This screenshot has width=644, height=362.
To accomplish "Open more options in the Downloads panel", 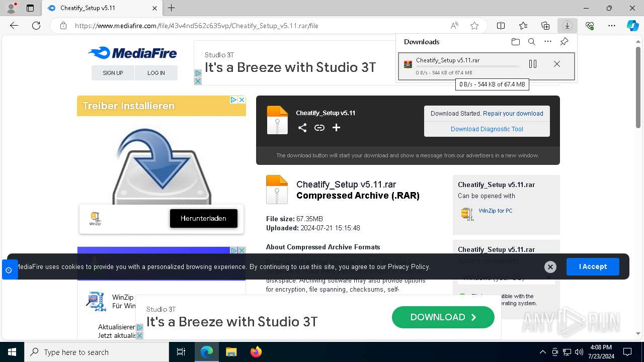I will (x=548, y=42).
